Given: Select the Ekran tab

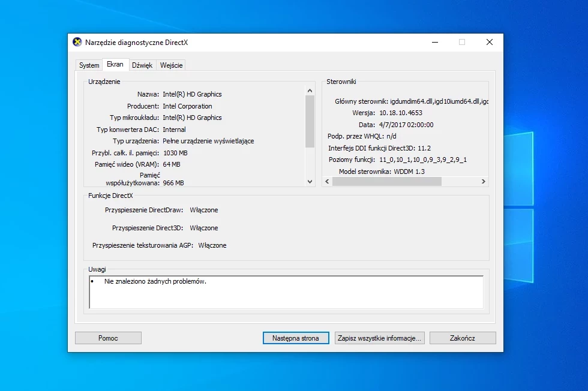Looking at the screenshot, I should click(115, 64).
